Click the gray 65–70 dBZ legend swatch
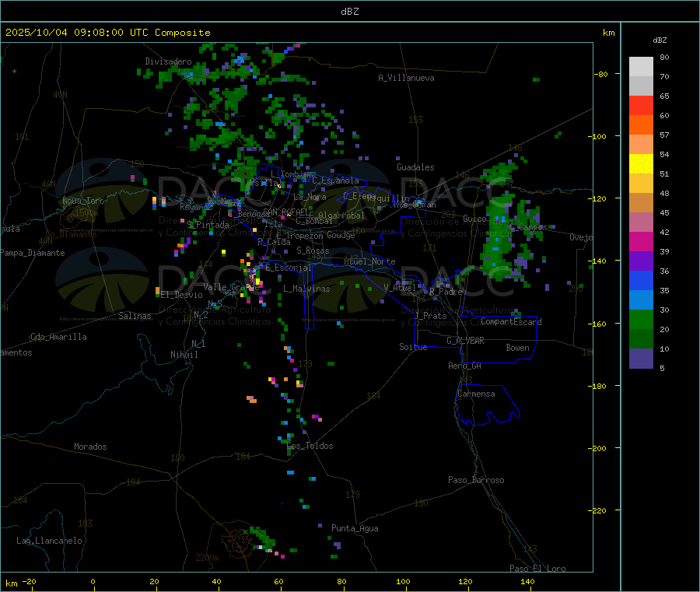Screen dimensions: 700x592 pyautogui.click(x=641, y=86)
